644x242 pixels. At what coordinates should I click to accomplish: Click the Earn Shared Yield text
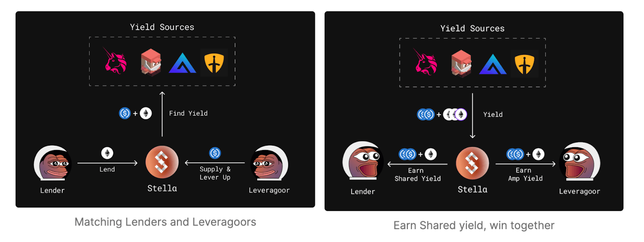(417, 175)
